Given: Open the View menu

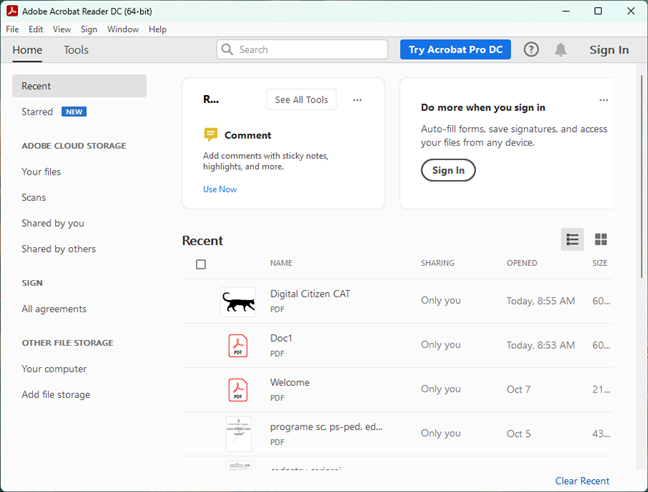Looking at the screenshot, I should (62, 29).
